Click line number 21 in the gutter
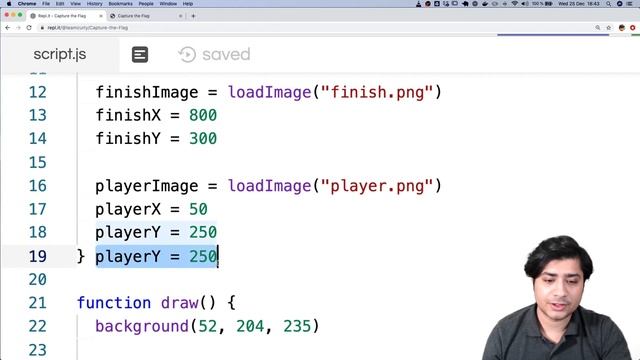 38,303
